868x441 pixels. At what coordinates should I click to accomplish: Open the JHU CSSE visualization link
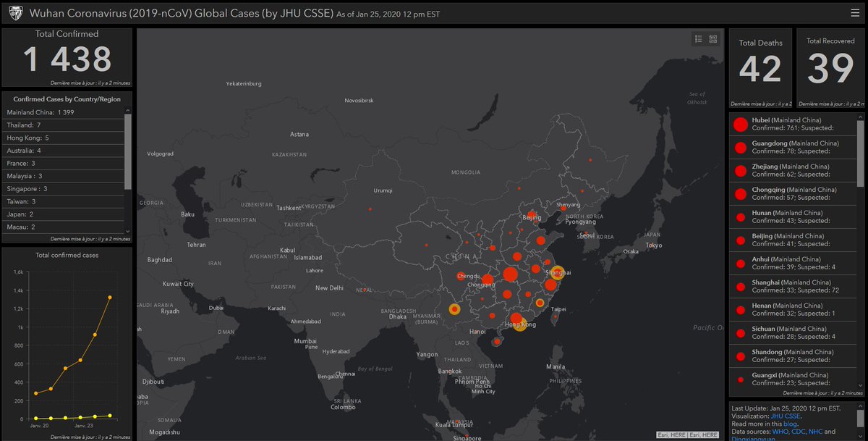pos(787,416)
